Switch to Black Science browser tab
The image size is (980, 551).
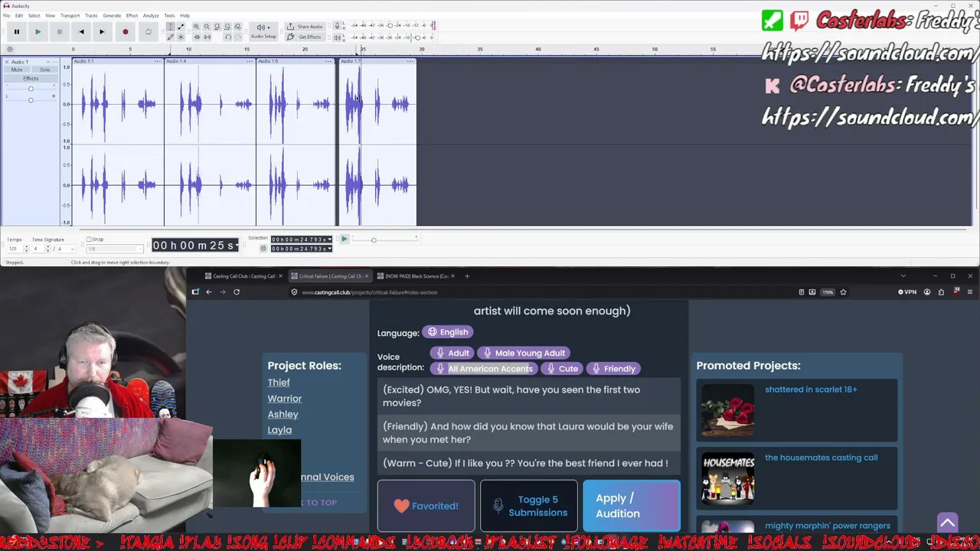(415, 276)
